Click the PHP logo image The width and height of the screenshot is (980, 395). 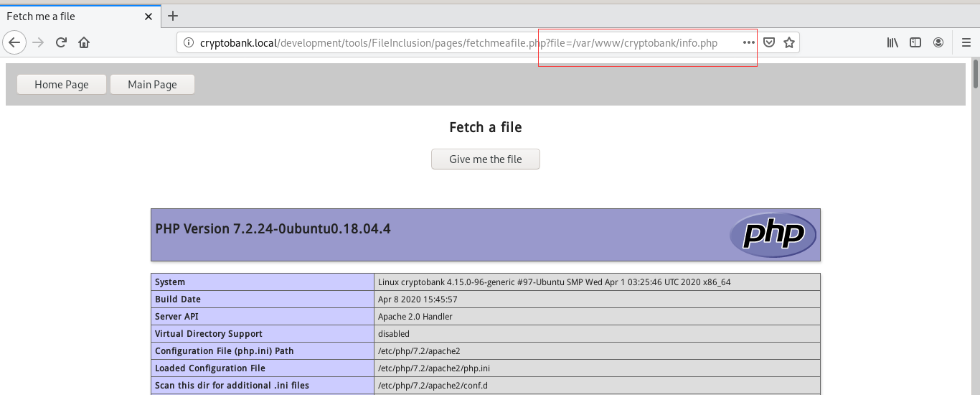click(773, 235)
